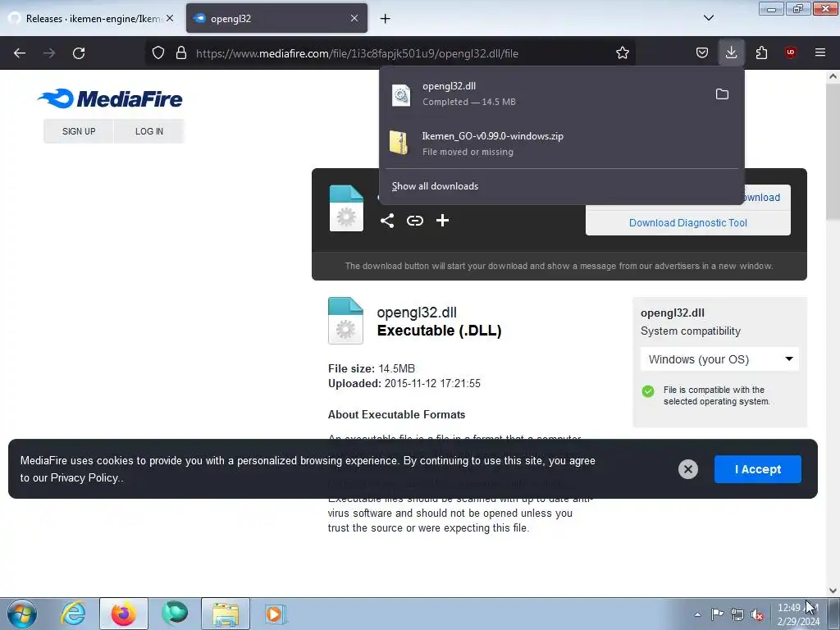Open Windows Explorer from taskbar
This screenshot has height=630, width=840.
click(226, 614)
